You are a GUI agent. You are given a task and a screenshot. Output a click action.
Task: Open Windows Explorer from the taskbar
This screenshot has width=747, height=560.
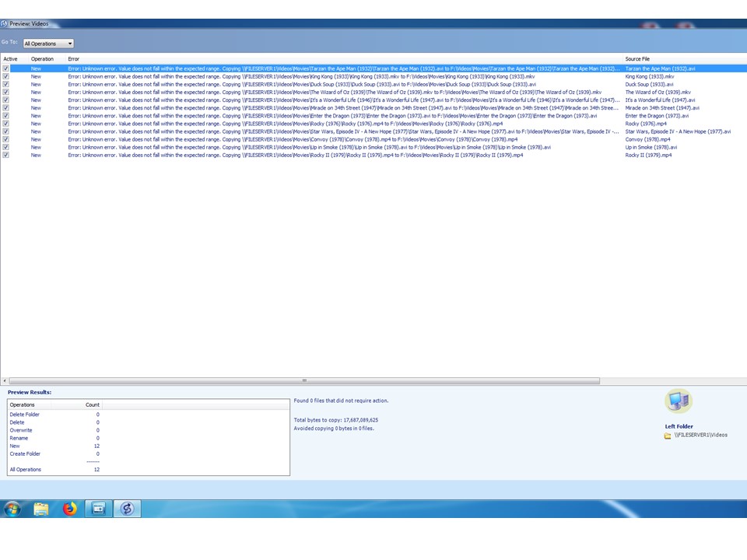tap(41, 509)
